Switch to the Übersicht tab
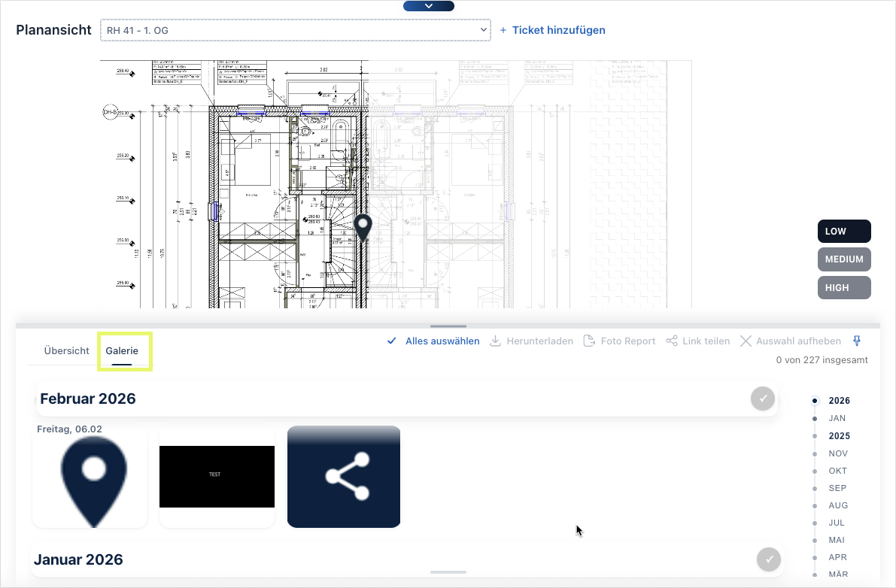This screenshot has height=588, width=896. [66, 351]
